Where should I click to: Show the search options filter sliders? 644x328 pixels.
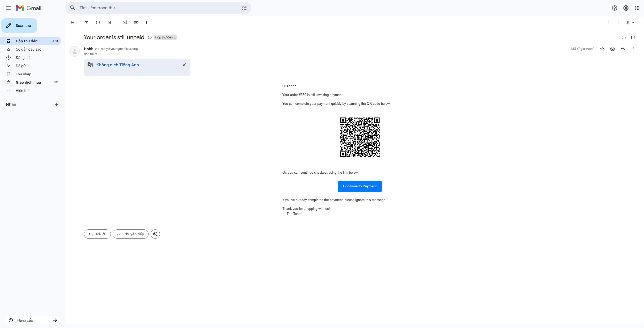tap(244, 8)
